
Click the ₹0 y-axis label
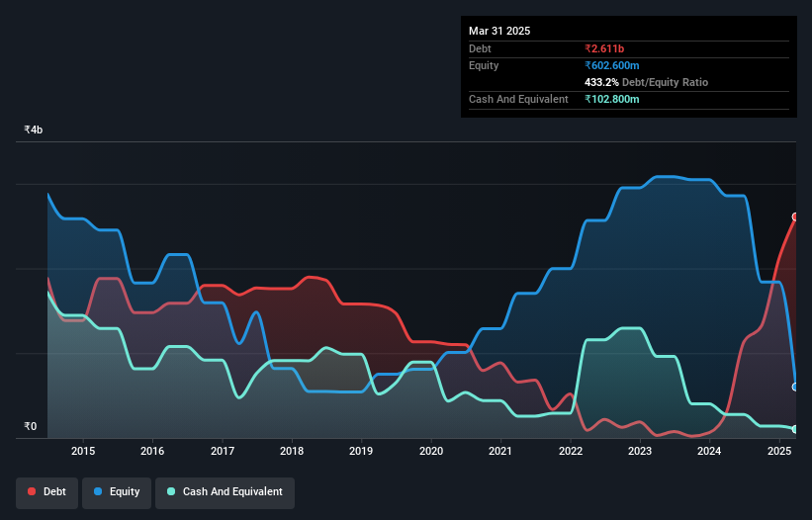click(30, 426)
